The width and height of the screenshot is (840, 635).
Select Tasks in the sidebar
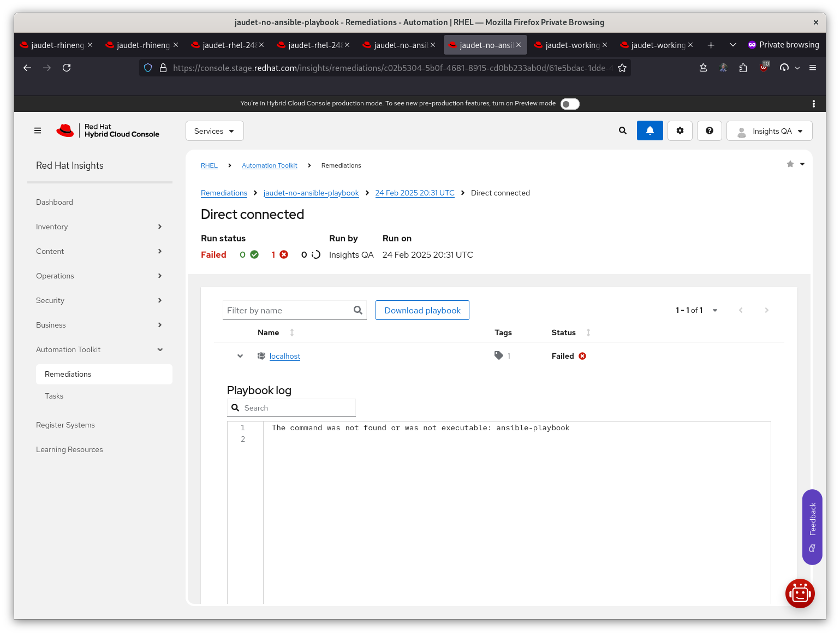[54, 396]
